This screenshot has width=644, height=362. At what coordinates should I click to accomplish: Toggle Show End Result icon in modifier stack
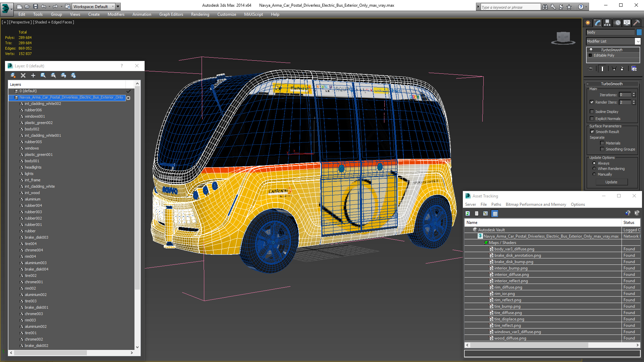tap(602, 69)
